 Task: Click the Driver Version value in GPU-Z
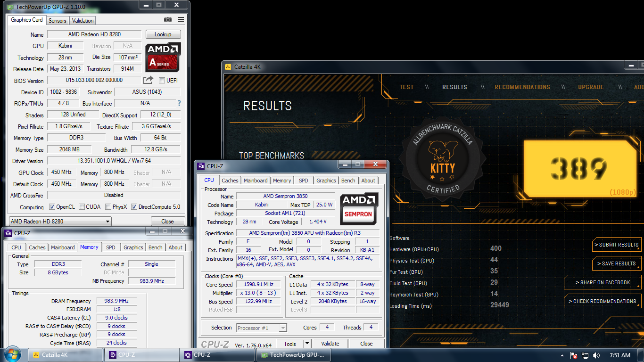(x=114, y=161)
